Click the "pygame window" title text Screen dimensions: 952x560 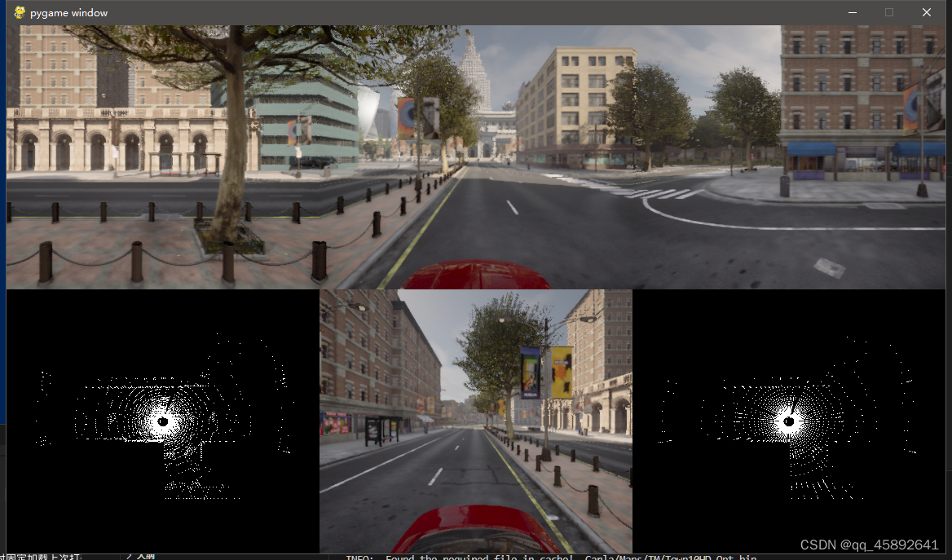(x=68, y=13)
